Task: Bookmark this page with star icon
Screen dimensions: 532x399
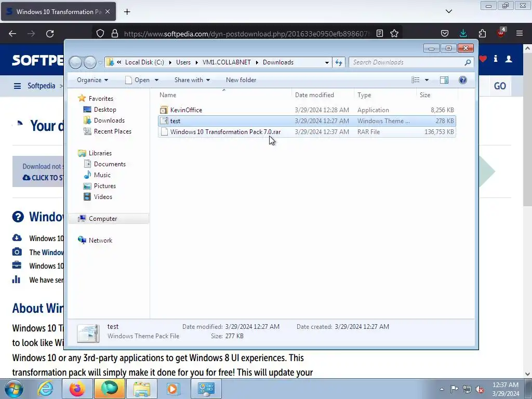Action: [394, 34]
